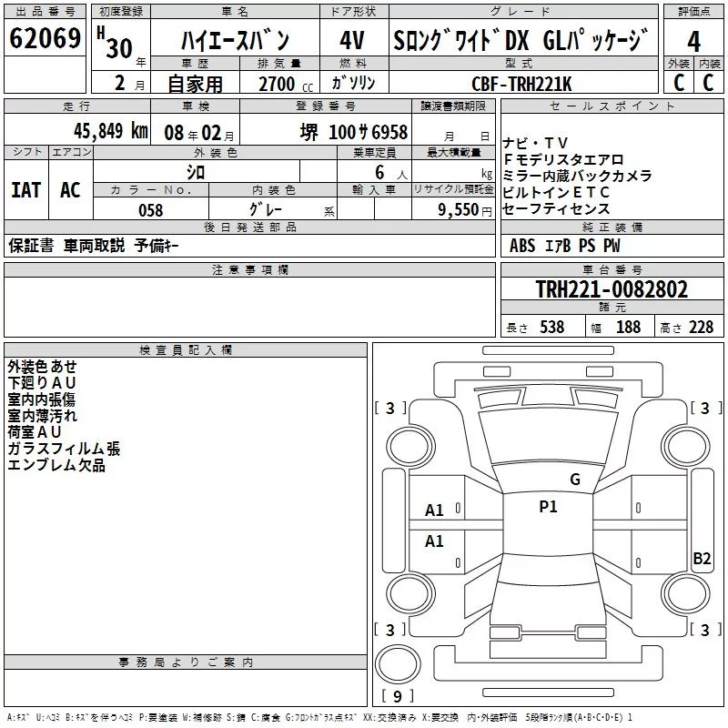Image resolution: width=728 pixels, height=728 pixels.
Task: Click the top-left [3] tire marker
Action: tap(390, 408)
